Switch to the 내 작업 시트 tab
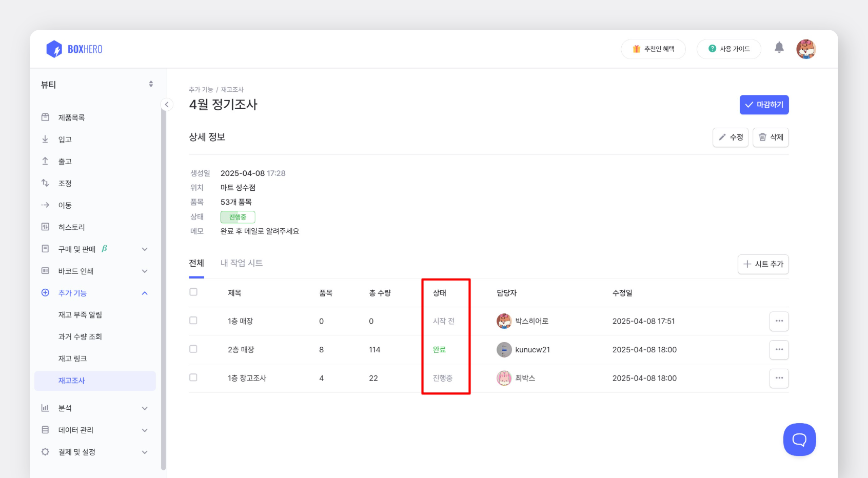The image size is (868, 478). click(x=241, y=263)
